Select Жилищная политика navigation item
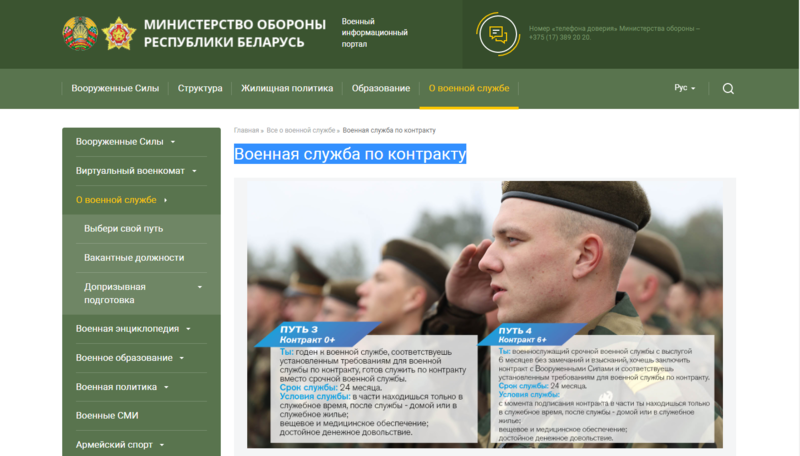 pos(286,88)
